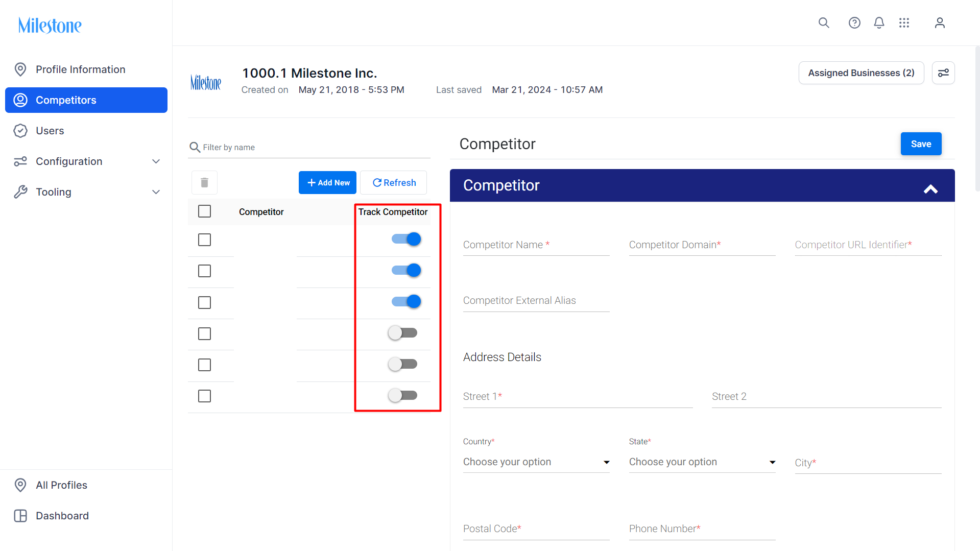Open the user account icon
Viewport: 980px width, 551px height.
pos(940,23)
